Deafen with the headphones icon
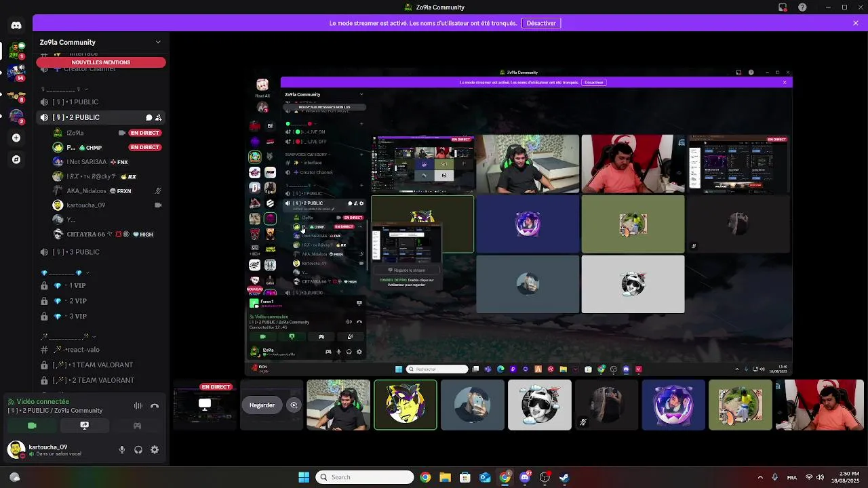 (x=138, y=450)
